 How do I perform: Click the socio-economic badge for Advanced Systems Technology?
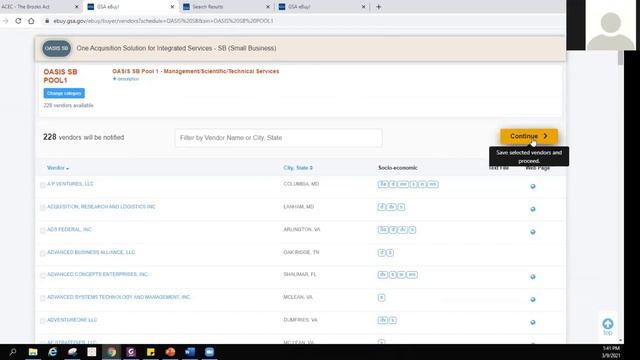tap(381, 298)
